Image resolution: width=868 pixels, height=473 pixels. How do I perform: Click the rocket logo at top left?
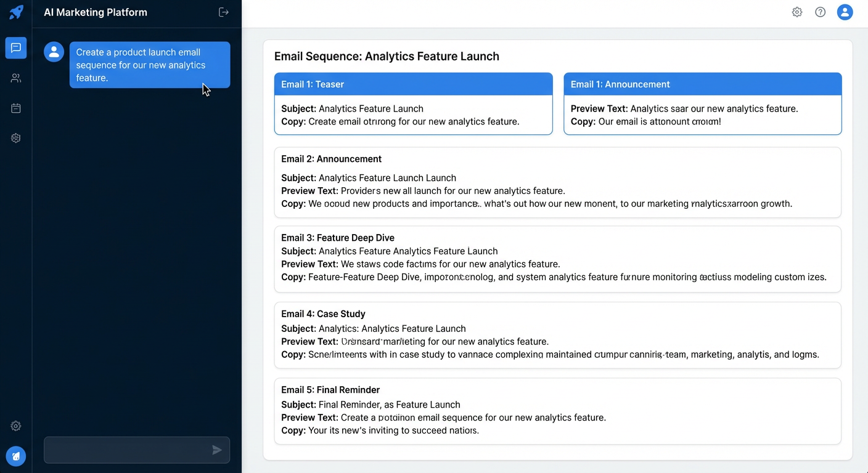tap(15, 12)
